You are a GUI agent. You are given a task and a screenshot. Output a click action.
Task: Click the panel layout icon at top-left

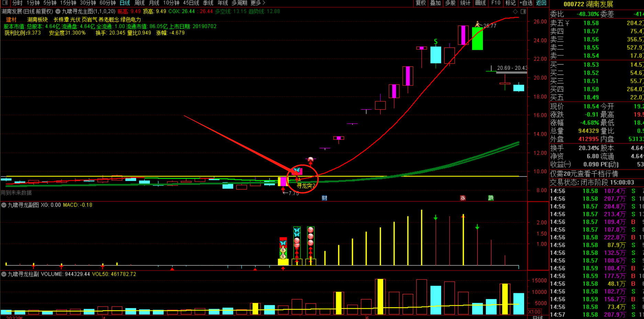5,3
